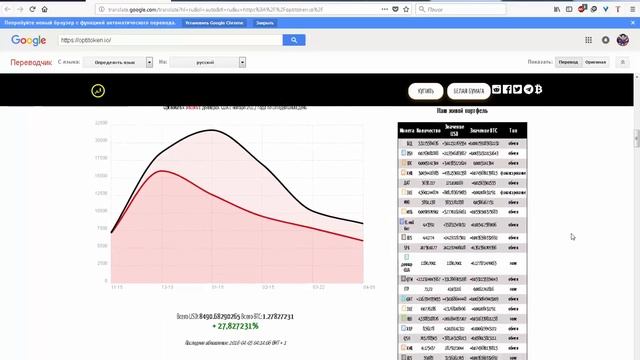Open the Bitcoin forum icon link

pyautogui.click(x=538, y=89)
